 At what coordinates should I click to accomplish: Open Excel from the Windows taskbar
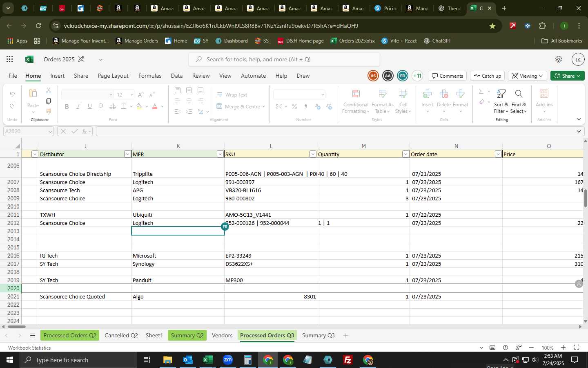tap(207, 360)
